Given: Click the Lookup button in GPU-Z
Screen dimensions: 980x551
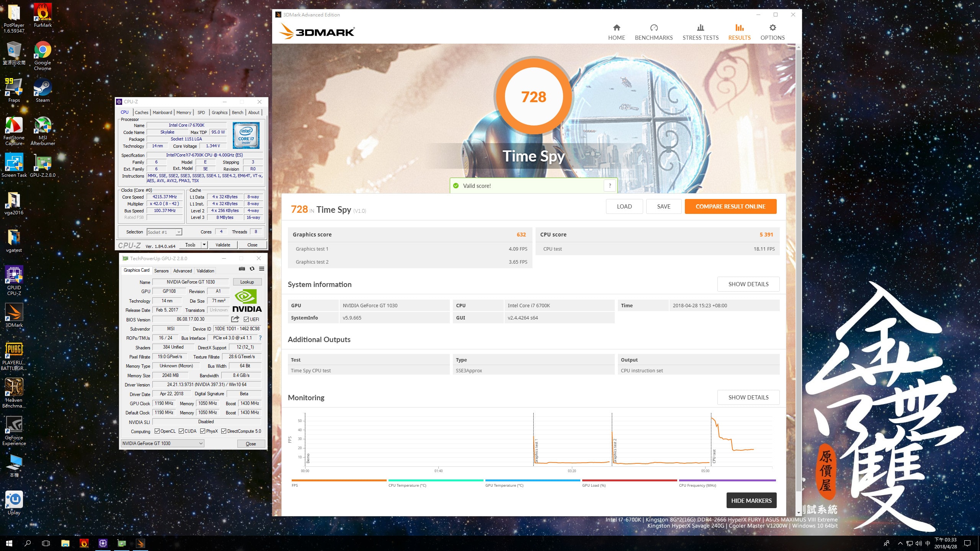Looking at the screenshot, I should (247, 282).
